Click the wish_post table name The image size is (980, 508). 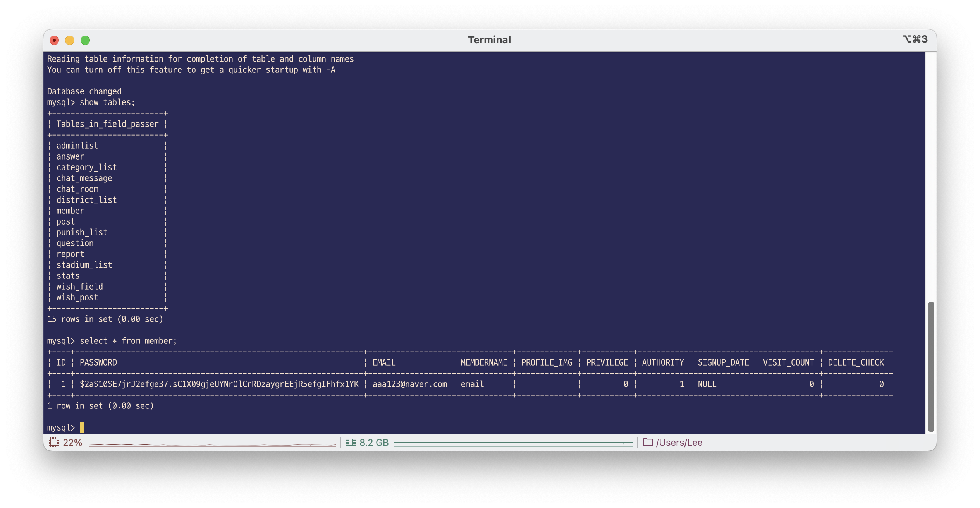(77, 297)
